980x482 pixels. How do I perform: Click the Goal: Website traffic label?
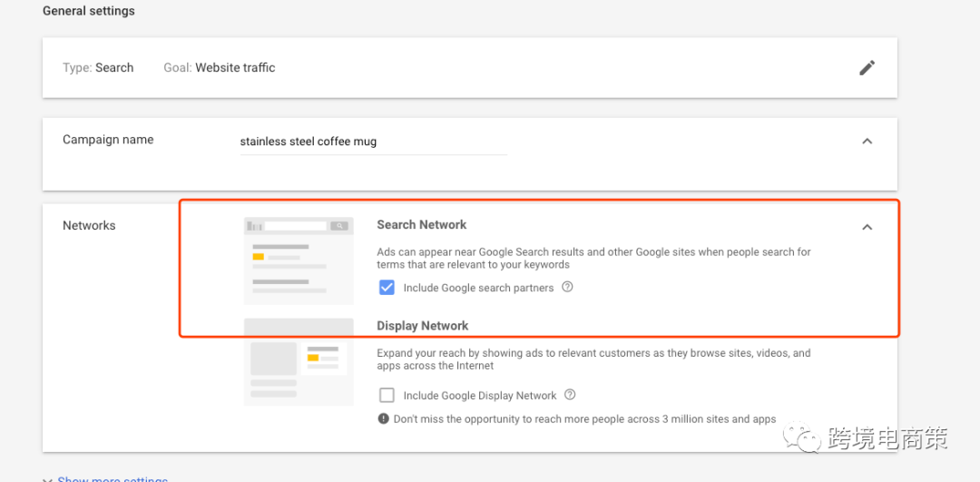pos(219,67)
